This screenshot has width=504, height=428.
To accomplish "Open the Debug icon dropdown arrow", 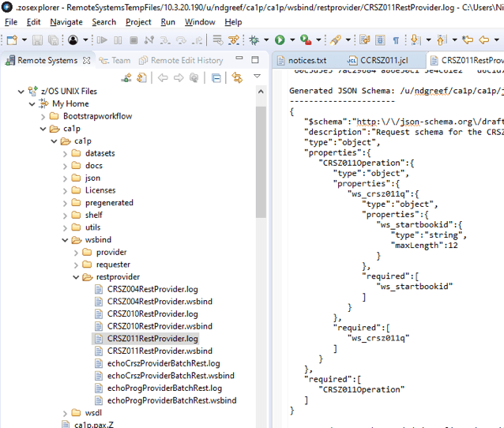I will click(266, 40).
